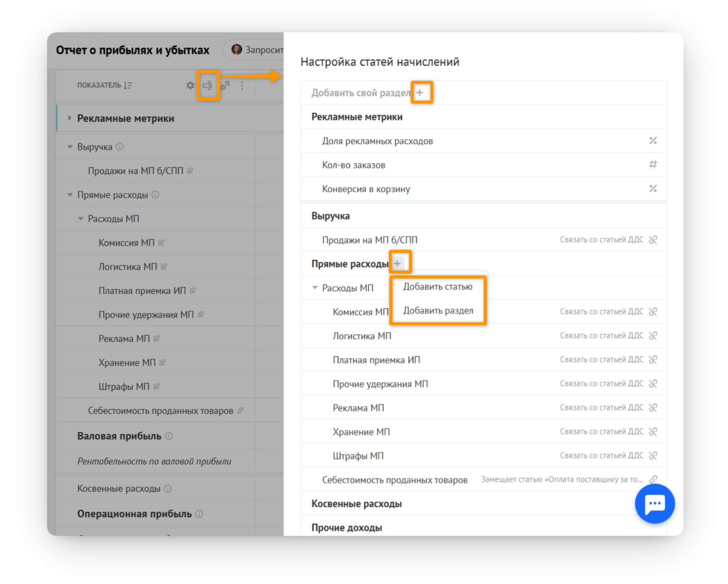Toggle link icon for 'Себестоимость проданных товаров' in the panel
This screenshot has width=728, height=584.
pos(653,479)
